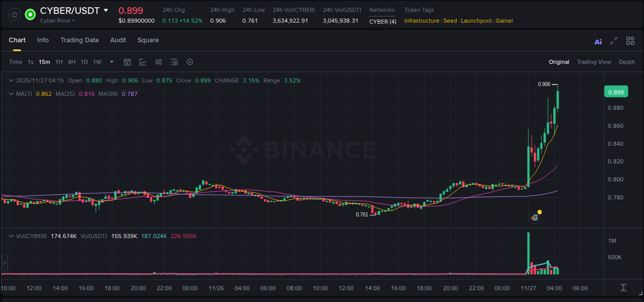Screen dimensions: 644x302
Task: Launch the Ai analysis feature
Action: point(598,41)
